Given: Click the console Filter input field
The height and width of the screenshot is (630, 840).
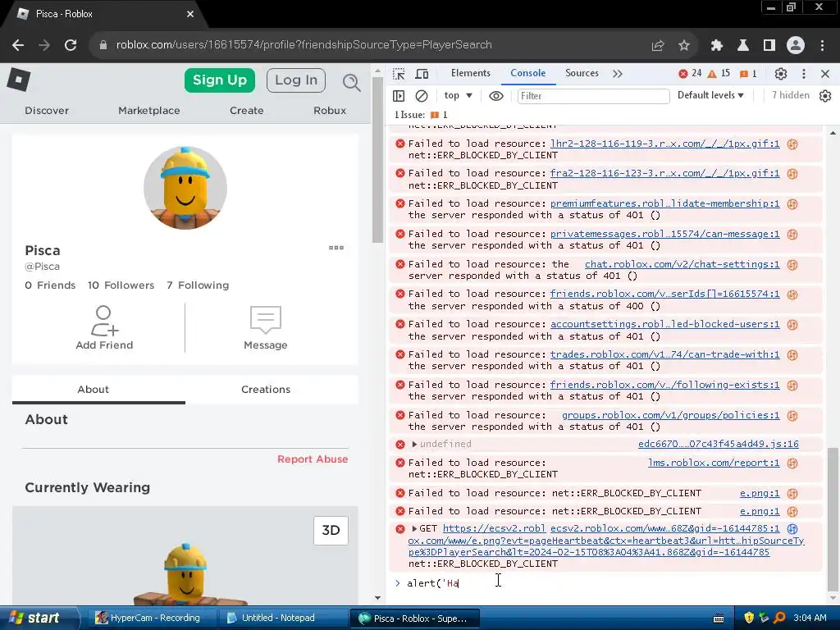Looking at the screenshot, I should coord(593,96).
